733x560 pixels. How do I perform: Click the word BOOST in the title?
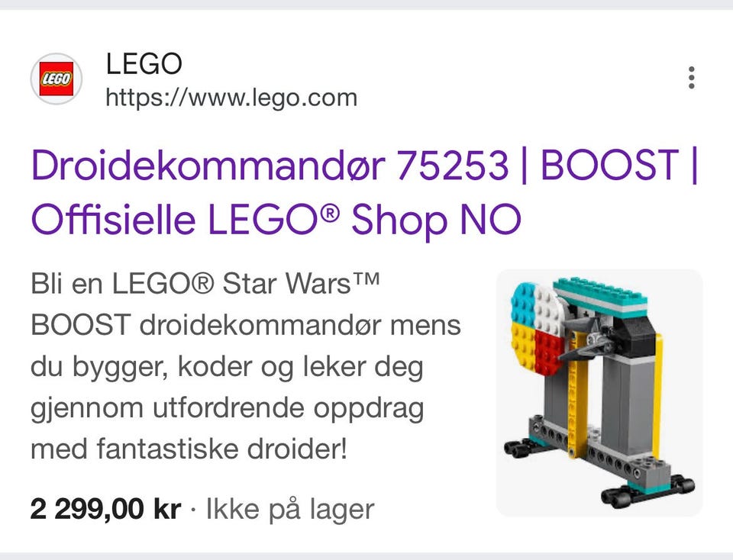pyautogui.click(x=609, y=164)
